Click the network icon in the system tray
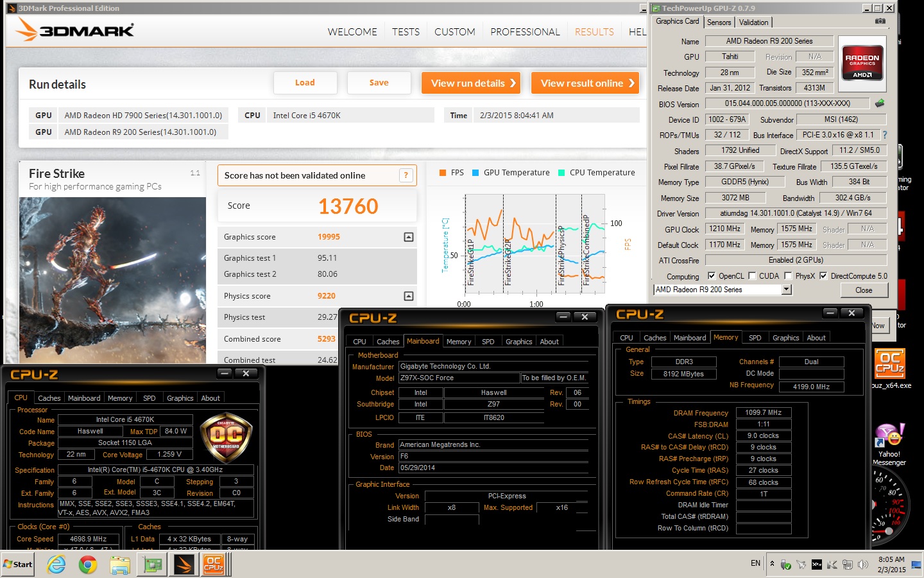This screenshot has width=924, height=578. [848, 565]
